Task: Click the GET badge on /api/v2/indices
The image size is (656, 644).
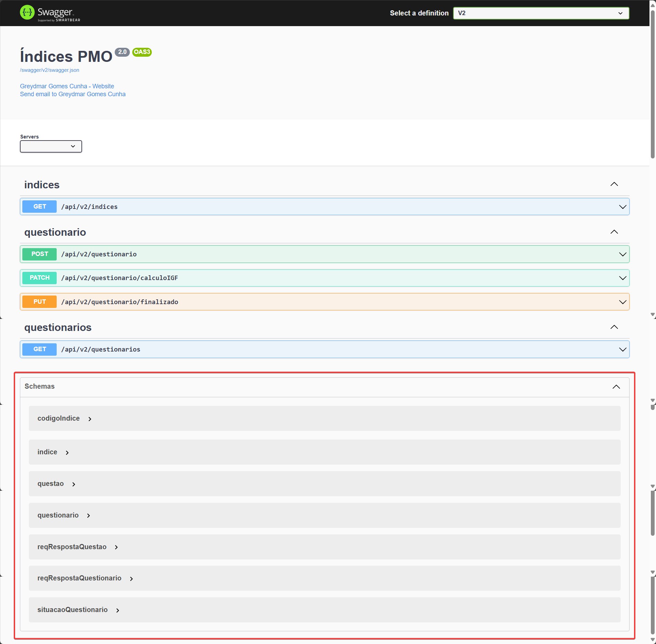Action: pyautogui.click(x=39, y=207)
